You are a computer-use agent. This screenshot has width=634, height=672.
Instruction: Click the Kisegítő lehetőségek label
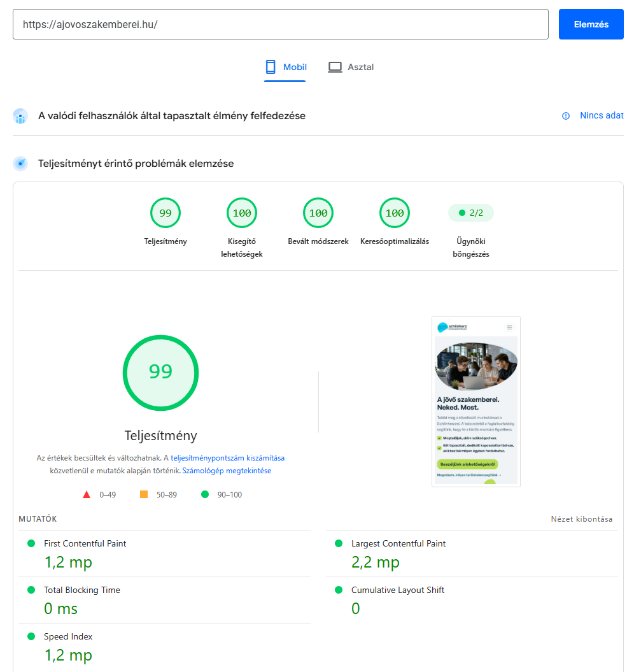[x=242, y=248]
